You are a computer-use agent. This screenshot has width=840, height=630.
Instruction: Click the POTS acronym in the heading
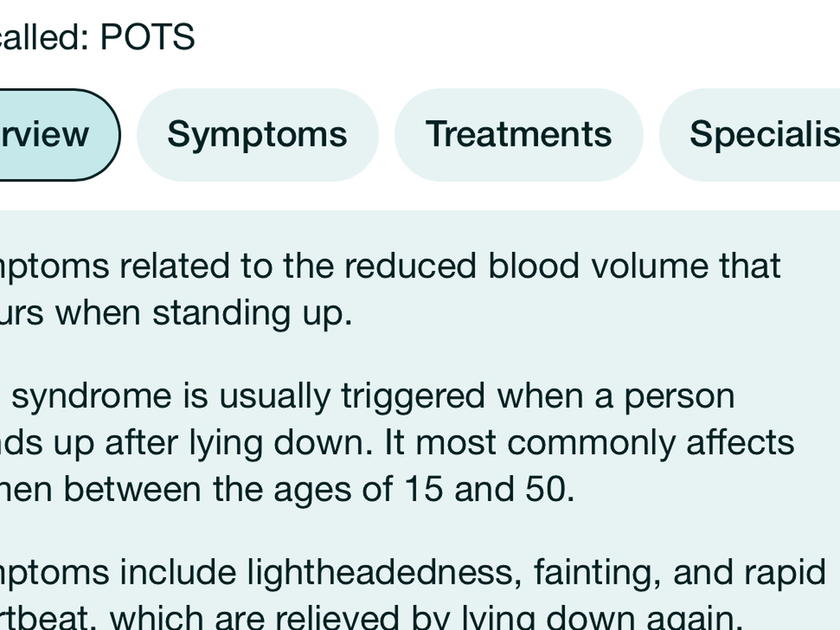tap(147, 37)
